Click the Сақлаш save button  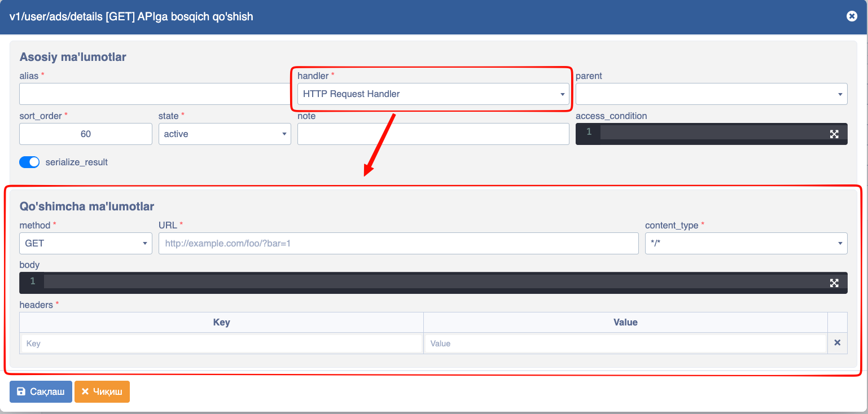pos(41,391)
